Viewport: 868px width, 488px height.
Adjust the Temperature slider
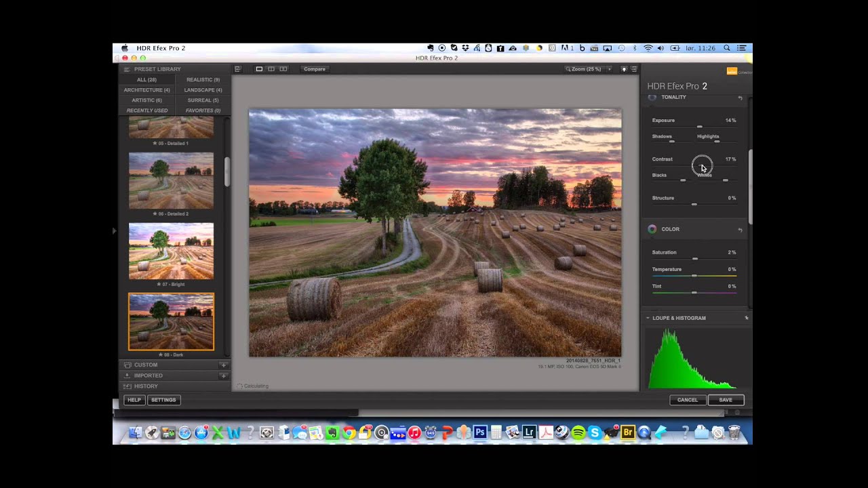pyautogui.click(x=694, y=275)
